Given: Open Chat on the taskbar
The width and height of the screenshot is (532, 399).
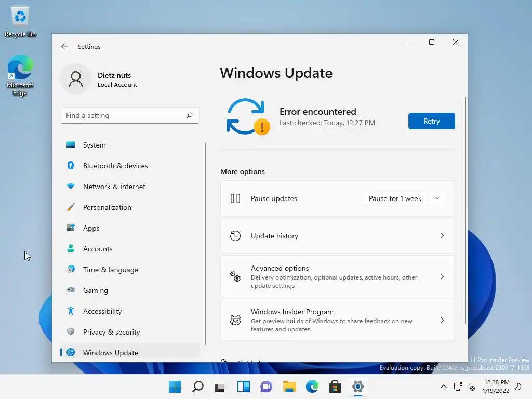Looking at the screenshot, I should click(x=266, y=387).
